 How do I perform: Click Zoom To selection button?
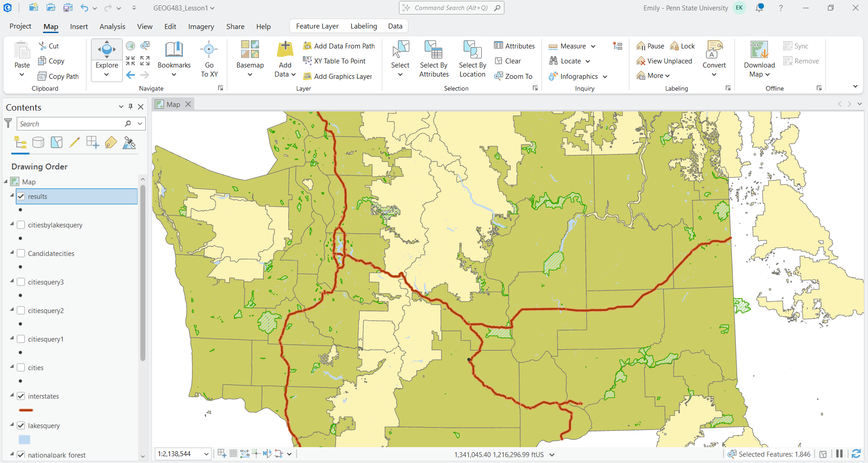point(513,77)
